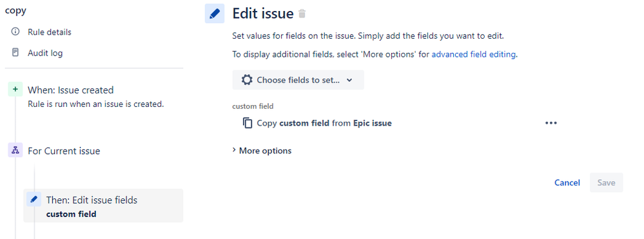Click the gear icon in Choose fields
Viewport: 644px width, 239px height.
[247, 80]
